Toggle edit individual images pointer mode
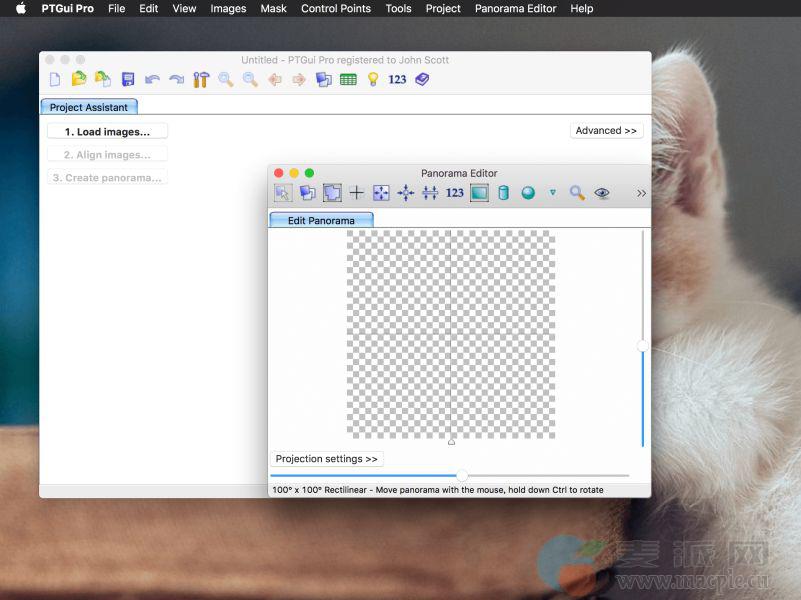This screenshot has width=801, height=600. pos(283,193)
